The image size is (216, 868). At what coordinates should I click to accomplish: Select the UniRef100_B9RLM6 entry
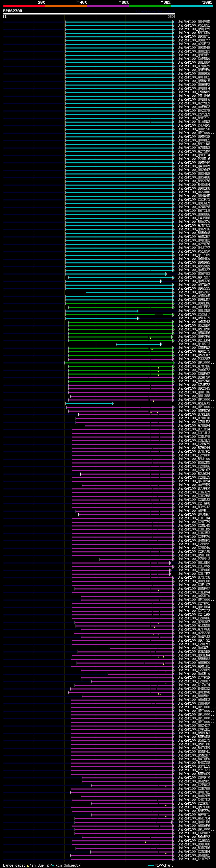194,303
